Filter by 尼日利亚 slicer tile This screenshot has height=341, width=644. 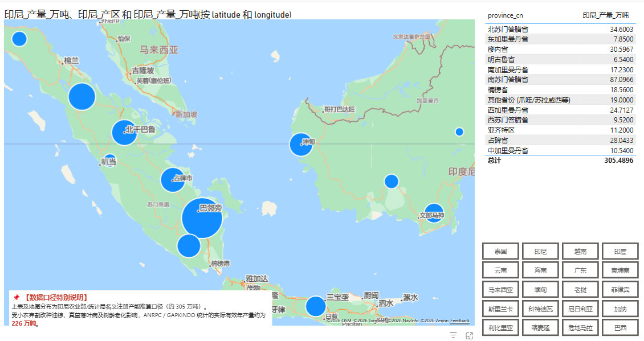(x=580, y=309)
